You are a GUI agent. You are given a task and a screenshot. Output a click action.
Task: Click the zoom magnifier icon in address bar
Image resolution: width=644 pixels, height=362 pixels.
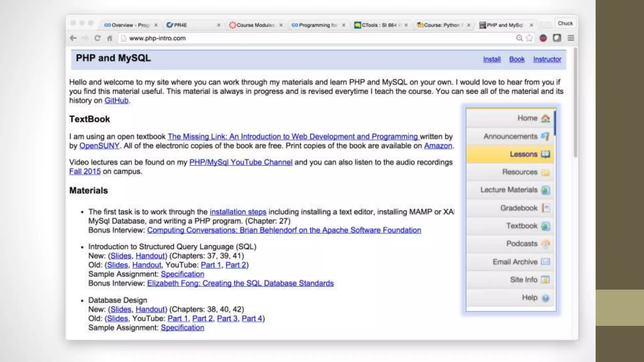tap(519, 38)
